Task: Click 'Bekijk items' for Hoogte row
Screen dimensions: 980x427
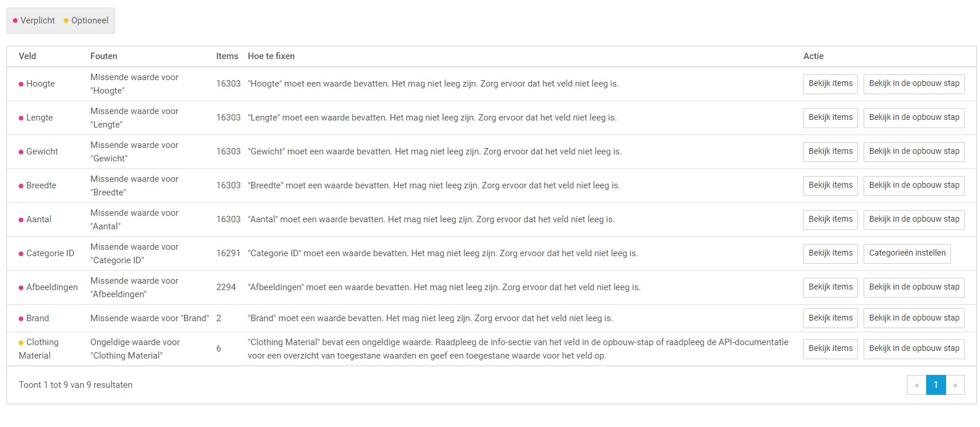Action: click(x=830, y=84)
